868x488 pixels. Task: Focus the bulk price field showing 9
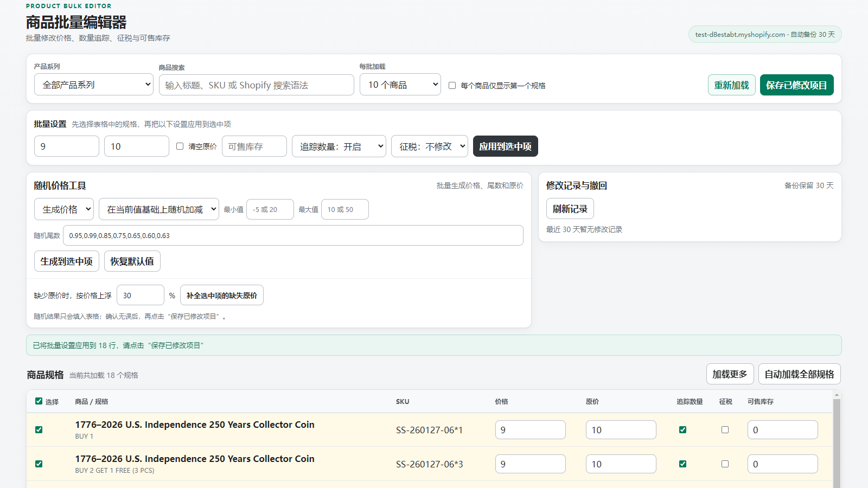(x=67, y=146)
